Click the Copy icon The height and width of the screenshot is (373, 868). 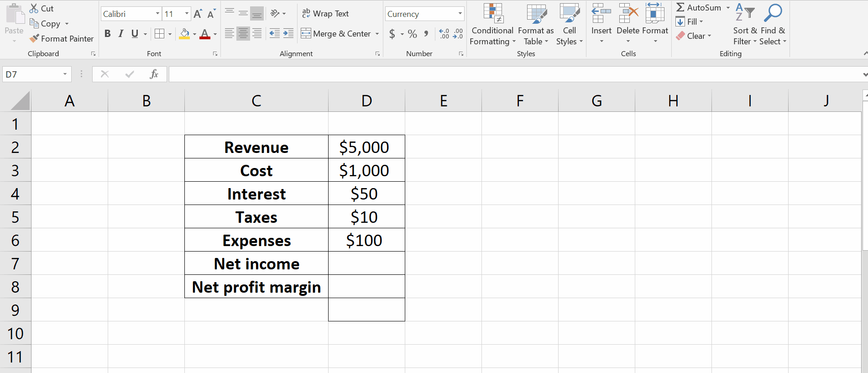[x=34, y=23]
